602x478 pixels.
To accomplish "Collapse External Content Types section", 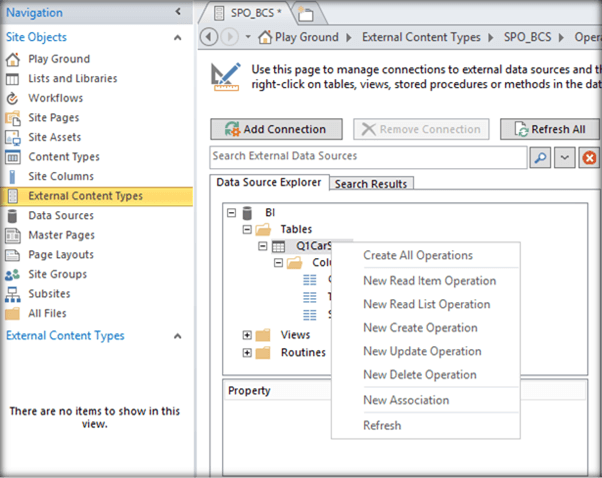I will coord(177,336).
